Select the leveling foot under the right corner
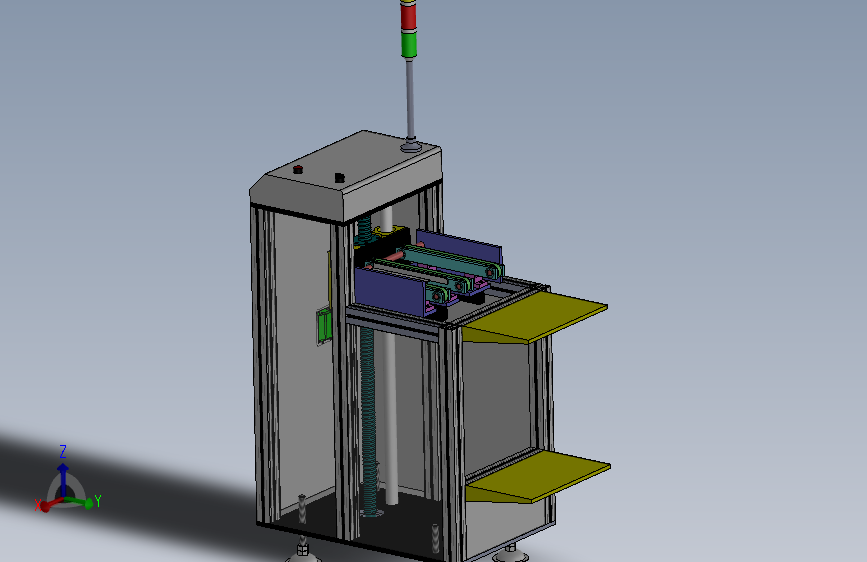 tap(511, 552)
